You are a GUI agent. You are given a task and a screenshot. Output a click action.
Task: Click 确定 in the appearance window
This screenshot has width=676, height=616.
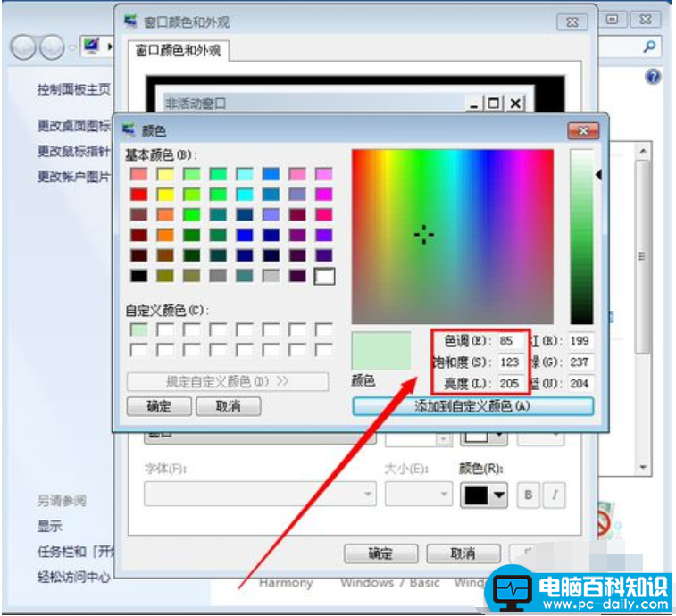pos(380,554)
